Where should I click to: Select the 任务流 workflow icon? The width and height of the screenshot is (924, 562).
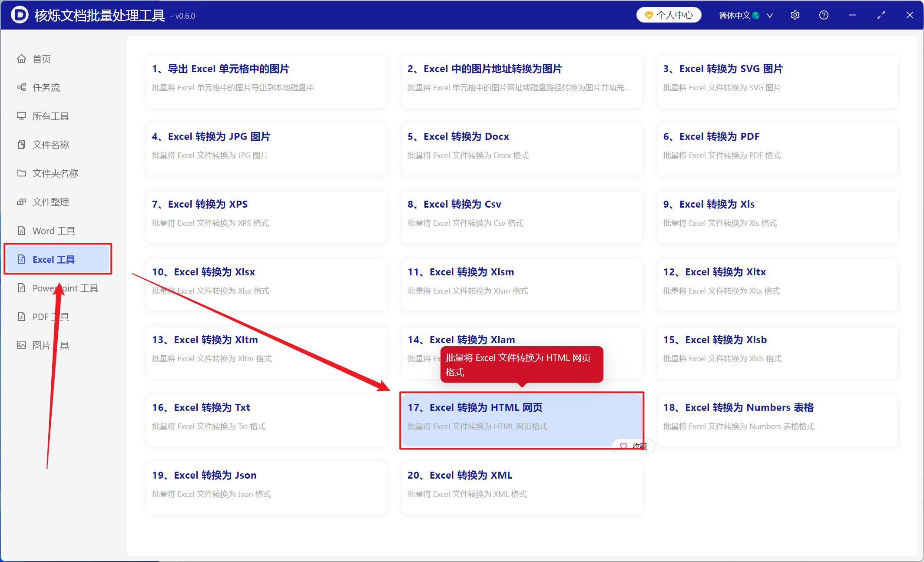(x=21, y=87)
